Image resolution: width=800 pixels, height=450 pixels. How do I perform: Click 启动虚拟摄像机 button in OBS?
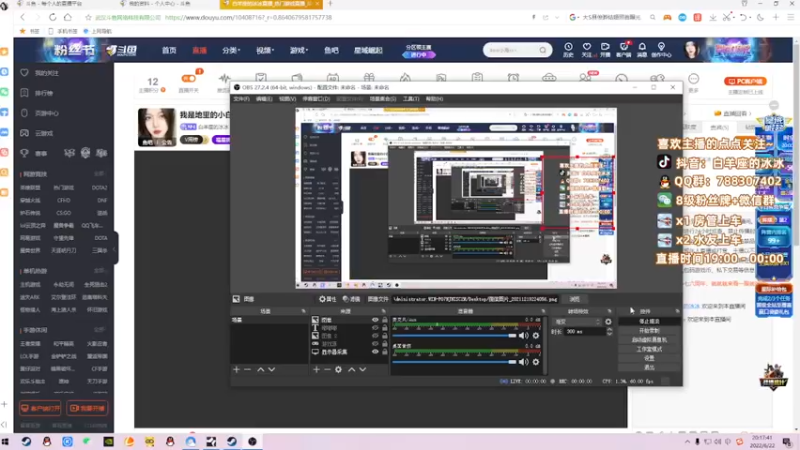[649, 340]
